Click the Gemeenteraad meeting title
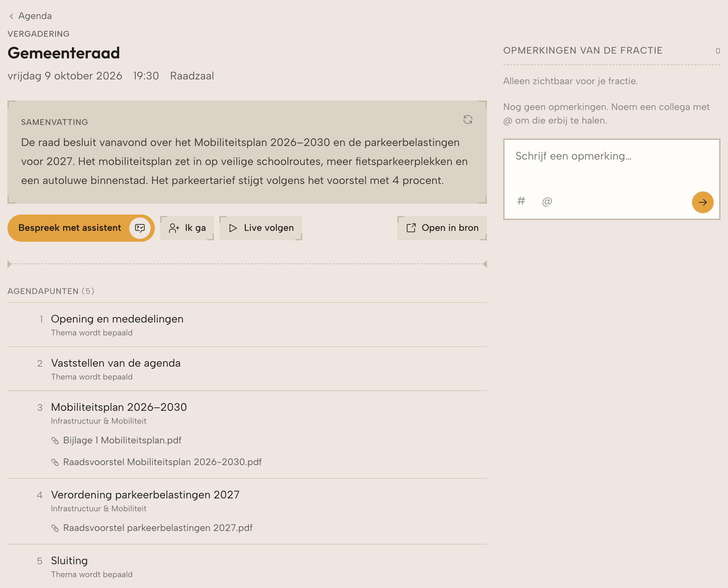 click(64, 53)
